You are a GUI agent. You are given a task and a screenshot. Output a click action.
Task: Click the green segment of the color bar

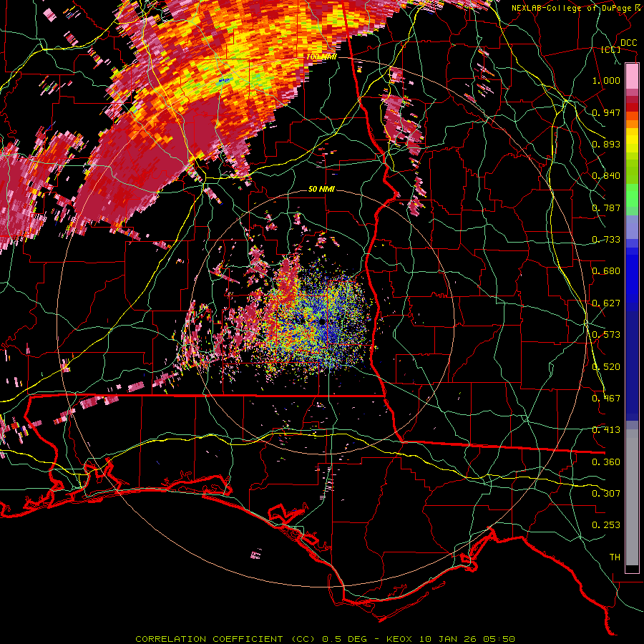click(632, 195)
